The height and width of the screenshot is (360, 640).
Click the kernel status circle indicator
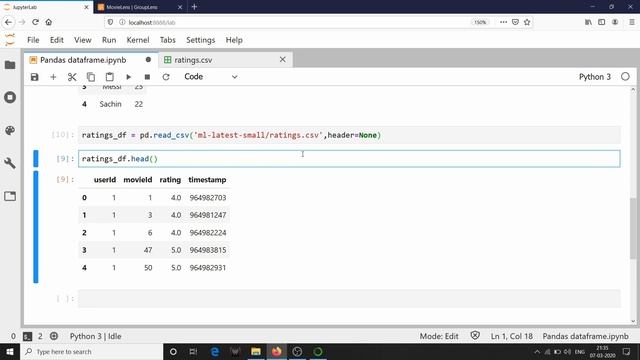click(x=625, y=77)
